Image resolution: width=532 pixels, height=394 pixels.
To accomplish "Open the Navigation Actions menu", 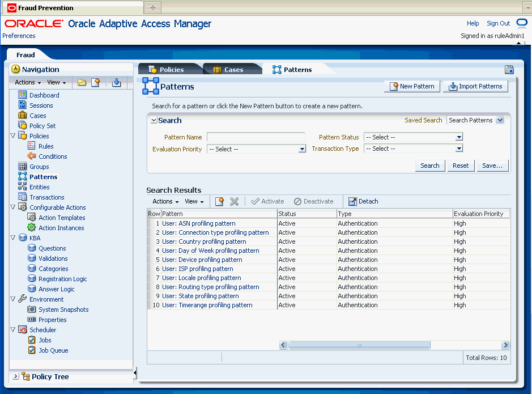I will (x=28, y=82).
